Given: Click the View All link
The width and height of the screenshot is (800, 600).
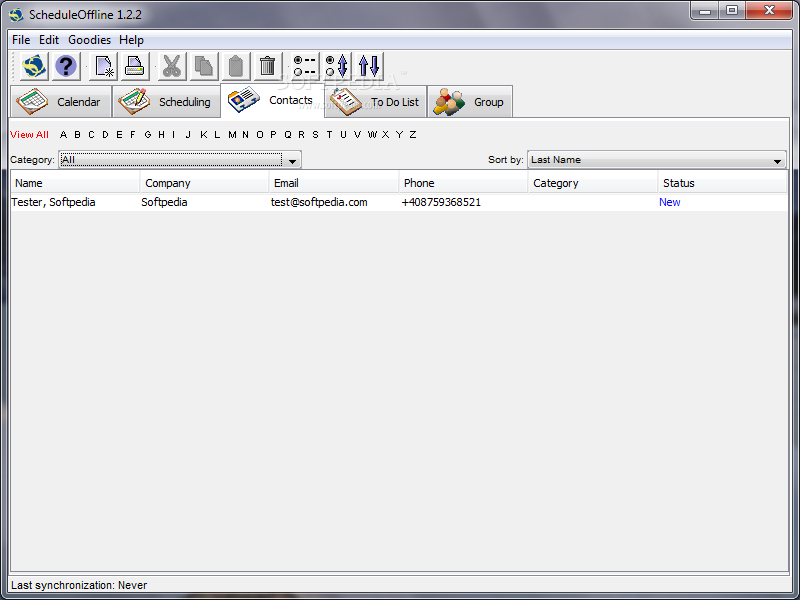Looking at the screenshot, I should (x=29, y=135).
